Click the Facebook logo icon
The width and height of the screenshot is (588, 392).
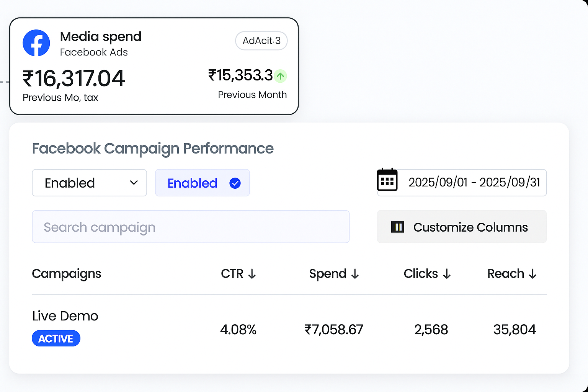[36, 43]
